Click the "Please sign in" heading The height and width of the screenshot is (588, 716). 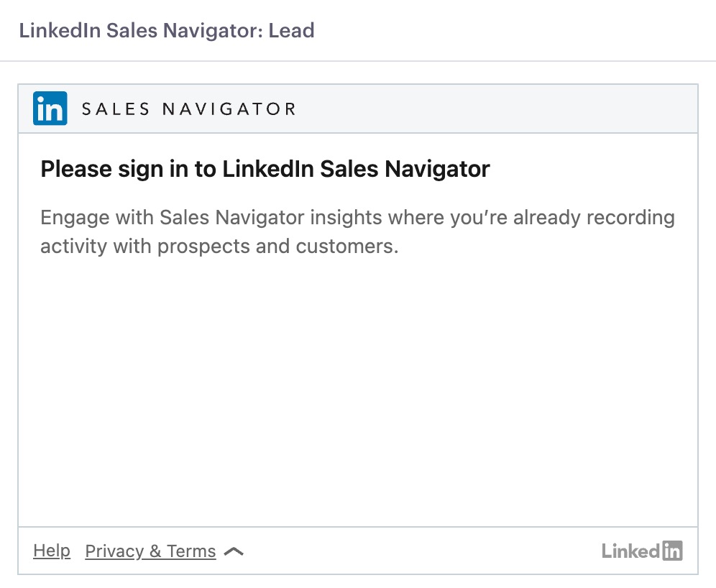point(265,169)
